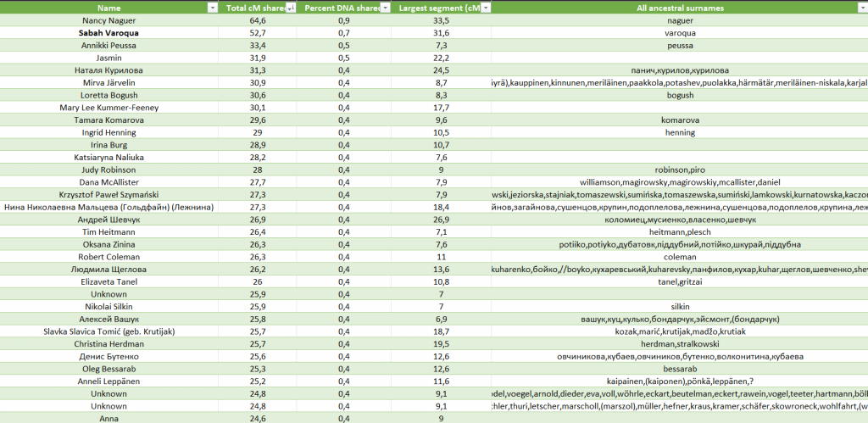The image size is (868, 423).
Task: Click the bold Sabah Varoqua cell
Action: click(108, 33)
